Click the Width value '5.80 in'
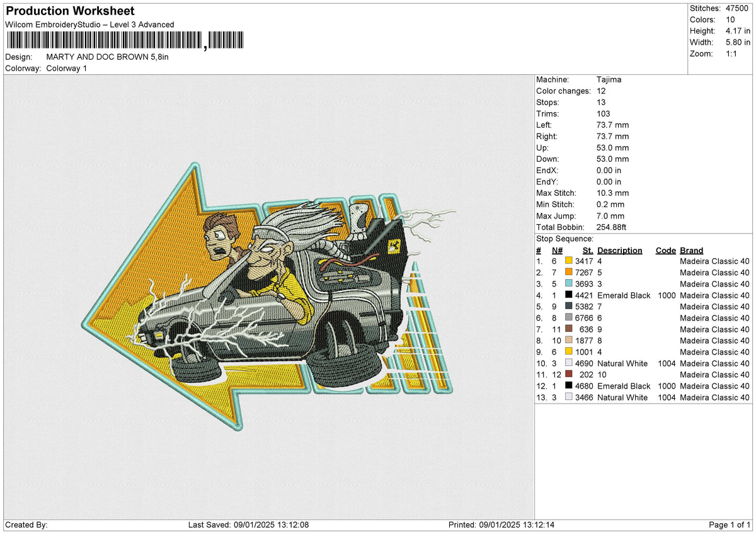Screen dimensions: 756x534 pyautogui.click(x=738, y=42)
